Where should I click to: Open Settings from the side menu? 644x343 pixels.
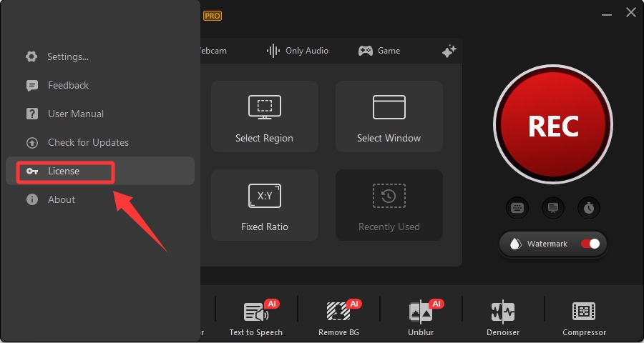point(67,56)
